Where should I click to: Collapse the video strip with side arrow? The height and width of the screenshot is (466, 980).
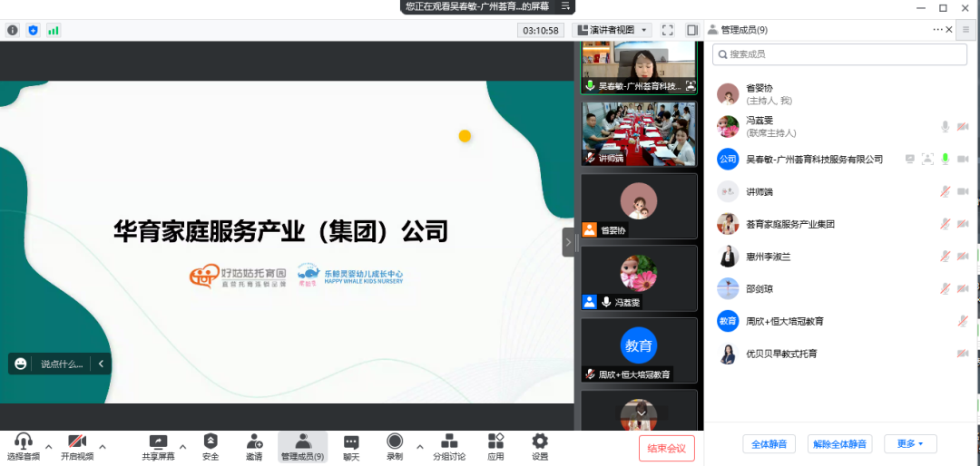click(568, 242)
